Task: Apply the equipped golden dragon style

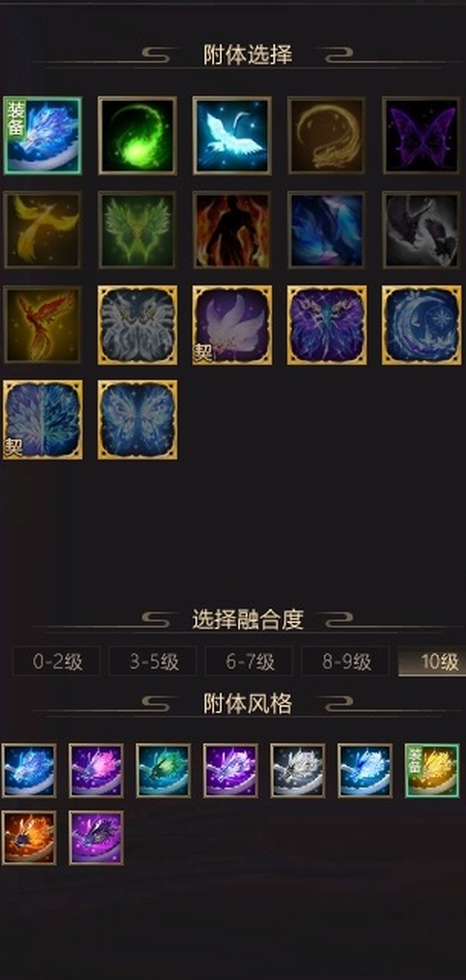Action: tap(432, 770)
